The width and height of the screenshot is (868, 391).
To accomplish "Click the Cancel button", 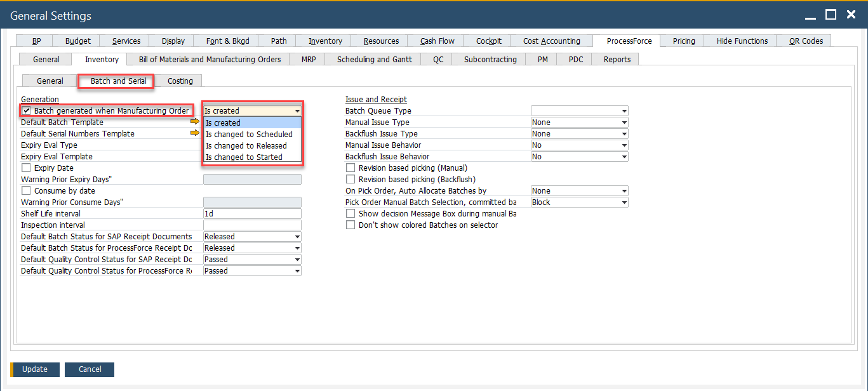I will pyautogui.click(x=90, y=369).
